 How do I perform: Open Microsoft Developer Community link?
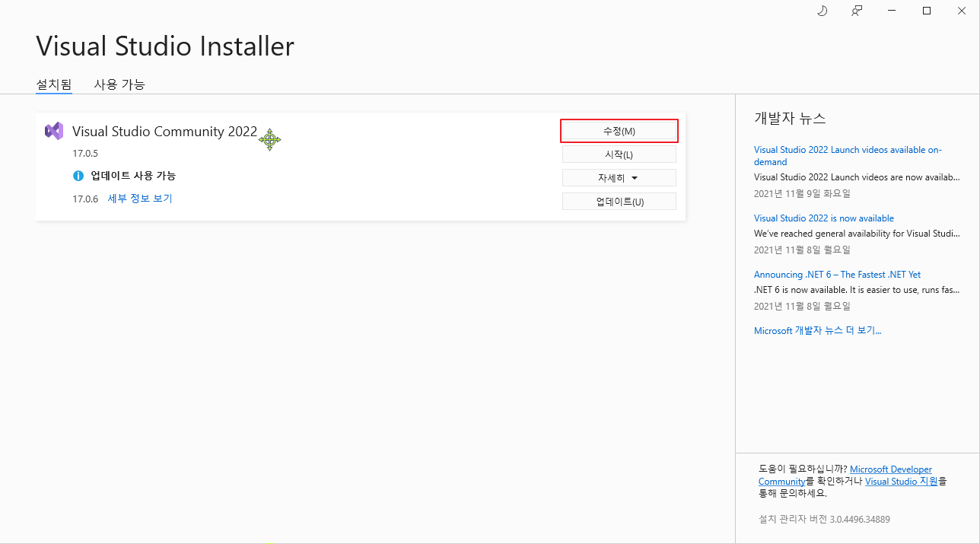(891, 469)
